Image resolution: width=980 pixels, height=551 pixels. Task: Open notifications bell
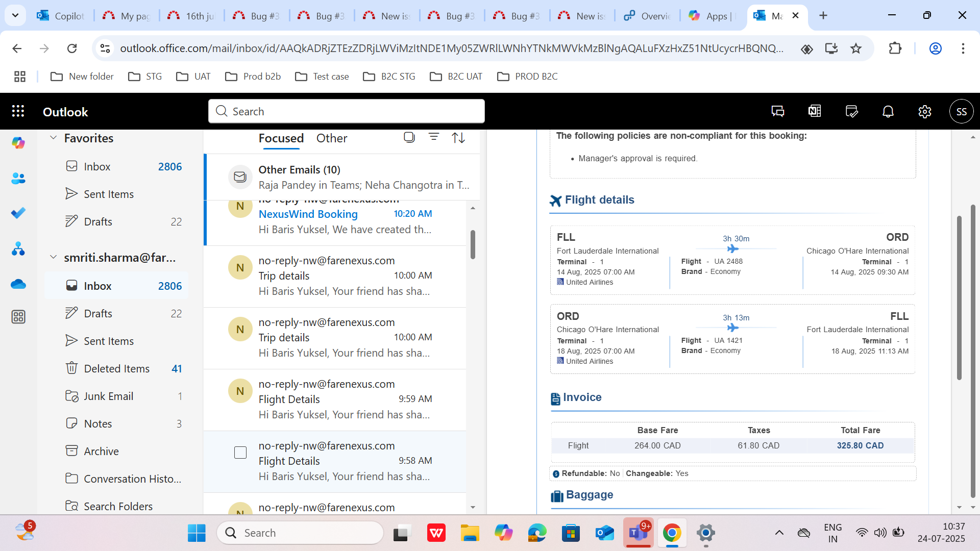(888, 111)
